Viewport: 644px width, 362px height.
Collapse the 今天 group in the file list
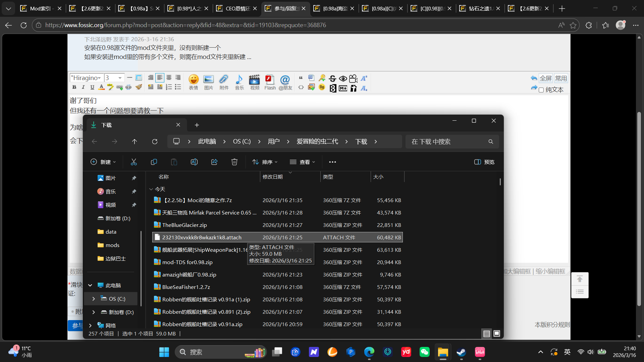click(x=151, y=189)
